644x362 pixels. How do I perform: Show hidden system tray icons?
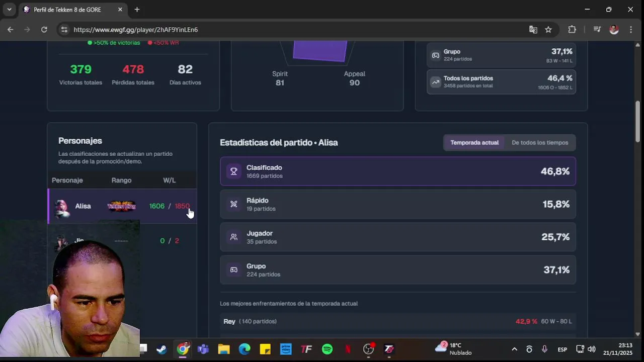[514, 349]
